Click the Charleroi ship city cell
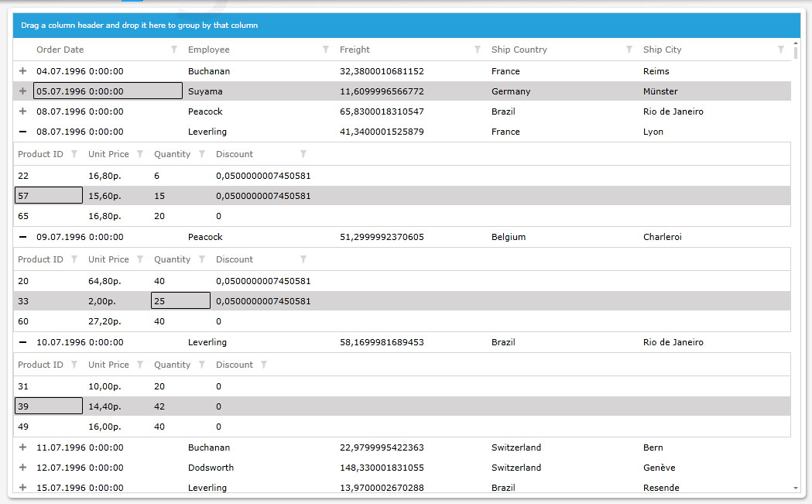The width and height of the screenshot is (812, 504). point(663,237)
